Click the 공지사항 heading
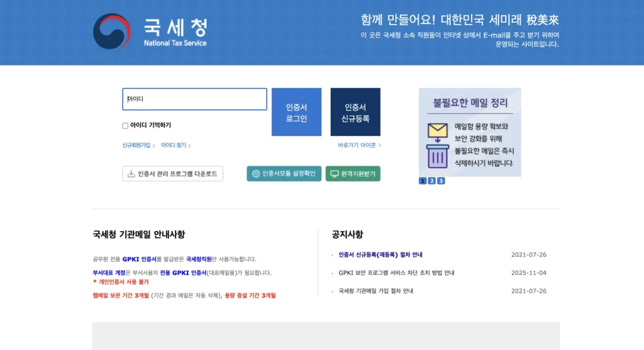Screen dimensions: 644x350 tap(347, 234)
